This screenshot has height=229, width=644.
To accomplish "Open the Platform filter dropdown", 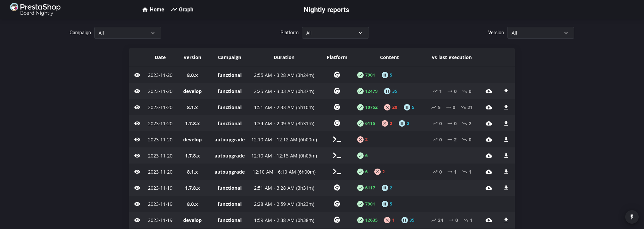I will (335, 33).
